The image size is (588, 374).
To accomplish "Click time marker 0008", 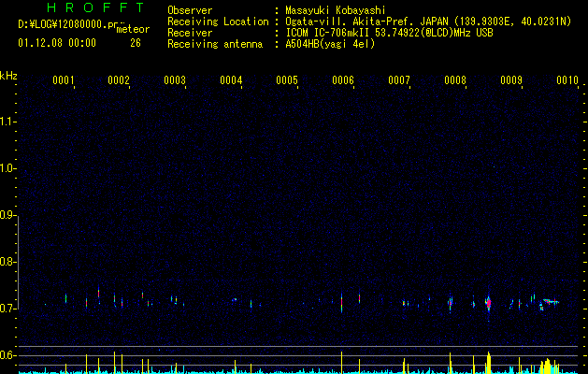I will coord(455,80).
